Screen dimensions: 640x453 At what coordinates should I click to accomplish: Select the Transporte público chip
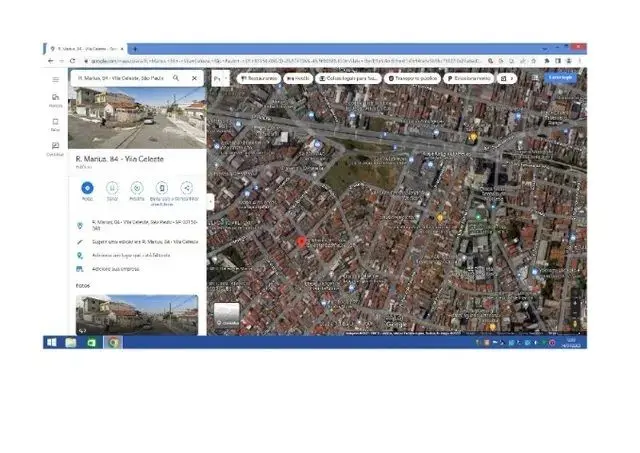pyautogui.click(x=414, y=77)
